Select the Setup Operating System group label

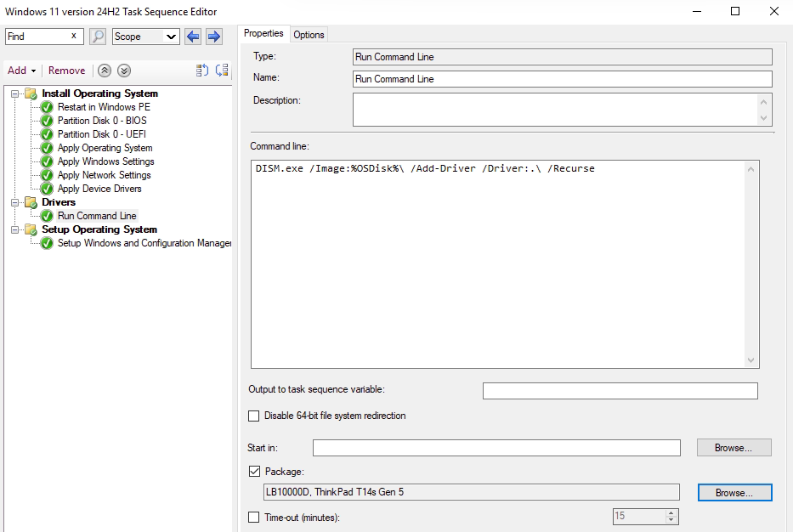click(x=99, y=229)
